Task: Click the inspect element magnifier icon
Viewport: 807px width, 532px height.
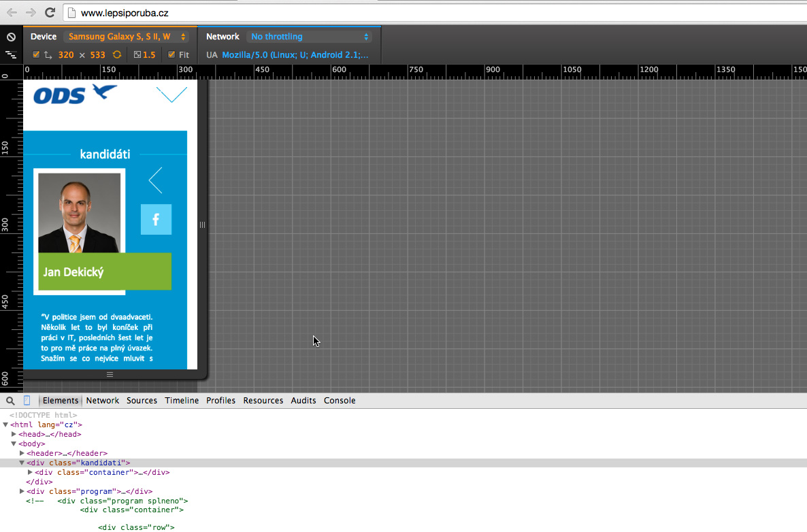Action: (x=10, y=401)
